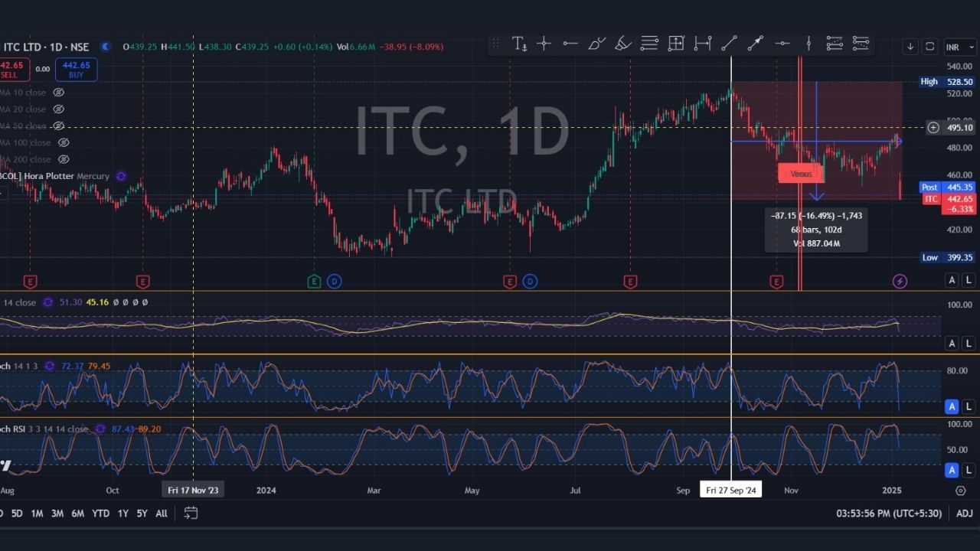Toggle auto scale A on Stoch RSI pane

tap(952, 468)
